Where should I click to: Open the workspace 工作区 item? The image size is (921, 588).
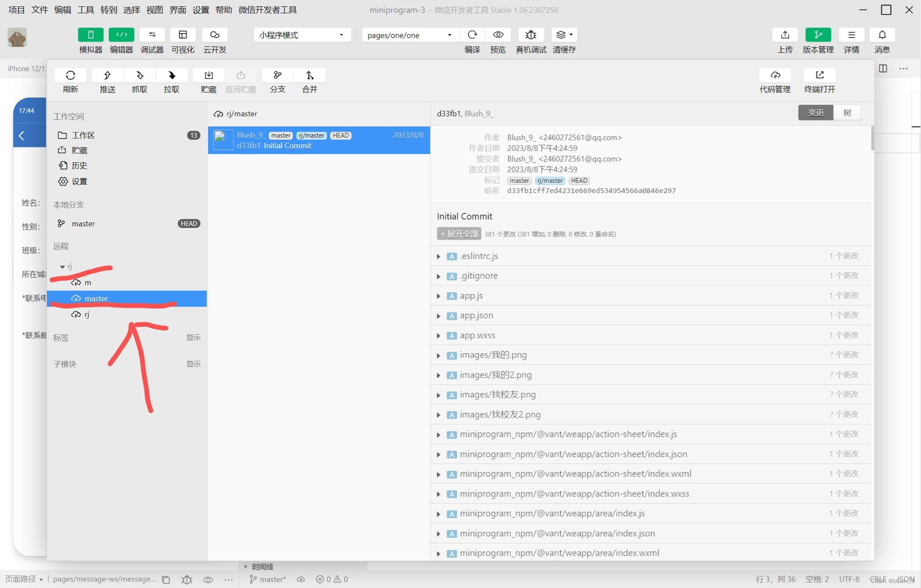click(x=127, y=135)
